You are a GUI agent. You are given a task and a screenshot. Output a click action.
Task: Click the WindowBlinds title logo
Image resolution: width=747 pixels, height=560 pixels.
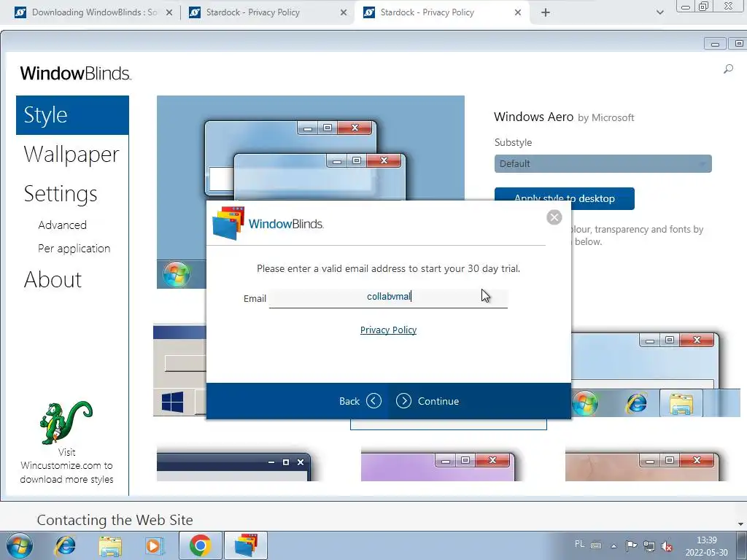[x=75, y=74]
